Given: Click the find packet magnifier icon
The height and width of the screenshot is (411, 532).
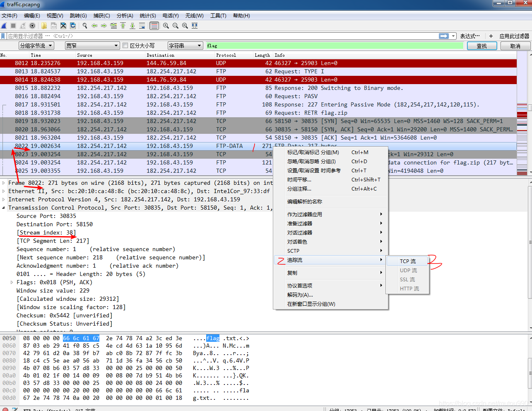Looking at the screenshot, I should point(85,26).
